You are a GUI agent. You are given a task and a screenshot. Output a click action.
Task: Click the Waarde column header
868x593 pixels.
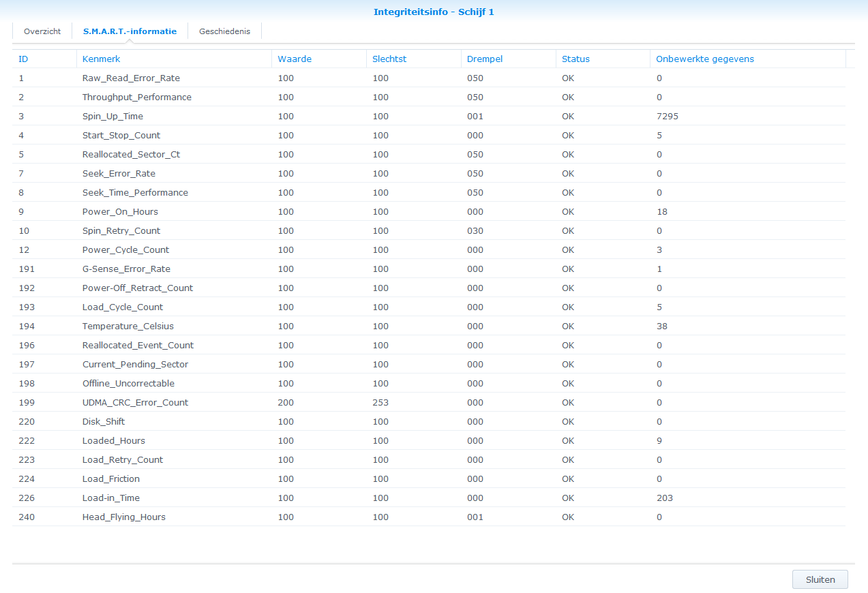[295, 59]
